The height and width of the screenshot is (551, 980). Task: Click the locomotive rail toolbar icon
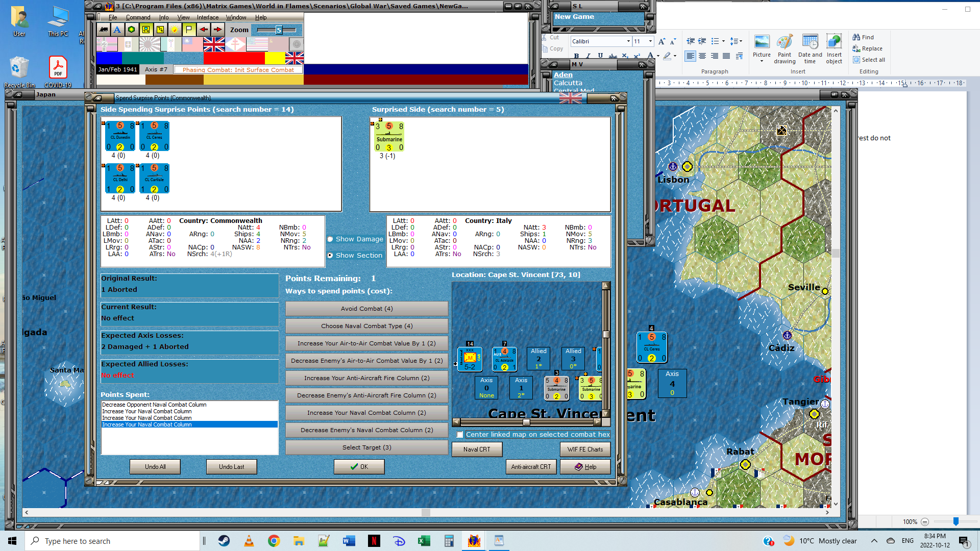click(x=104, y=30)
